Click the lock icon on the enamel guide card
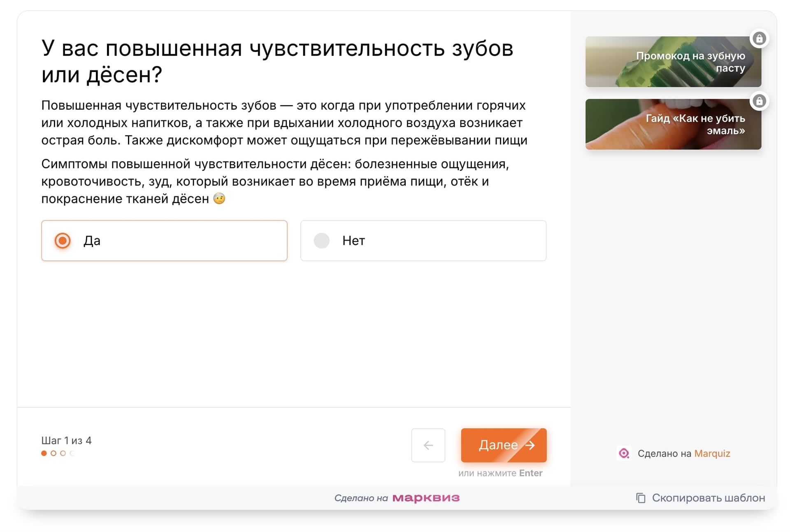The image size is (790, 532). point(760,101)
